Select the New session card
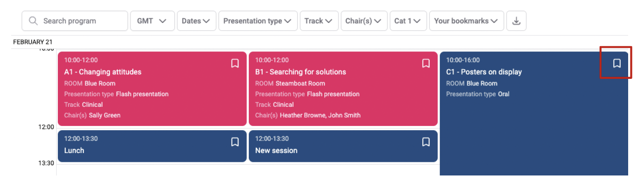 343,146
